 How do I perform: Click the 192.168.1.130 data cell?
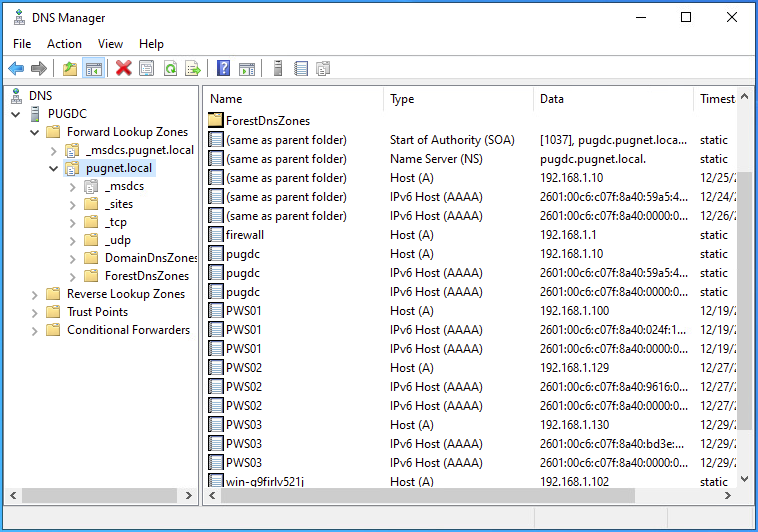click(574, 425)
